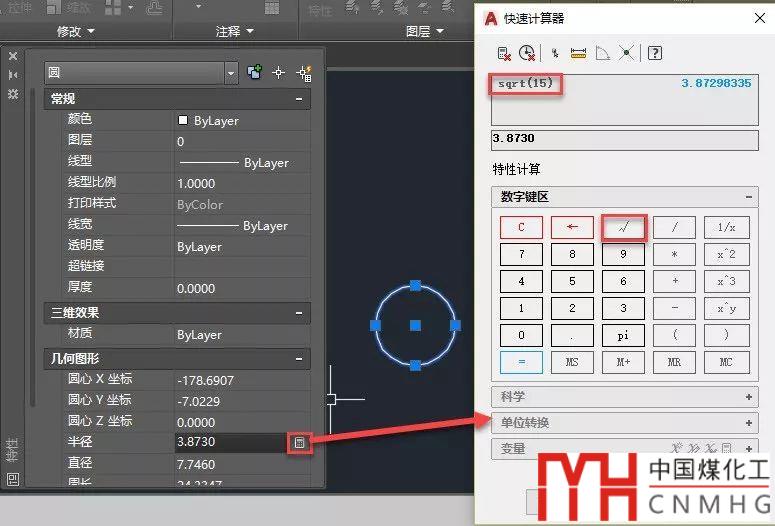The width and height of the screenshot is (775, 526).
Task: Open the 修改 ribbon panel menu
Action: 75,31
